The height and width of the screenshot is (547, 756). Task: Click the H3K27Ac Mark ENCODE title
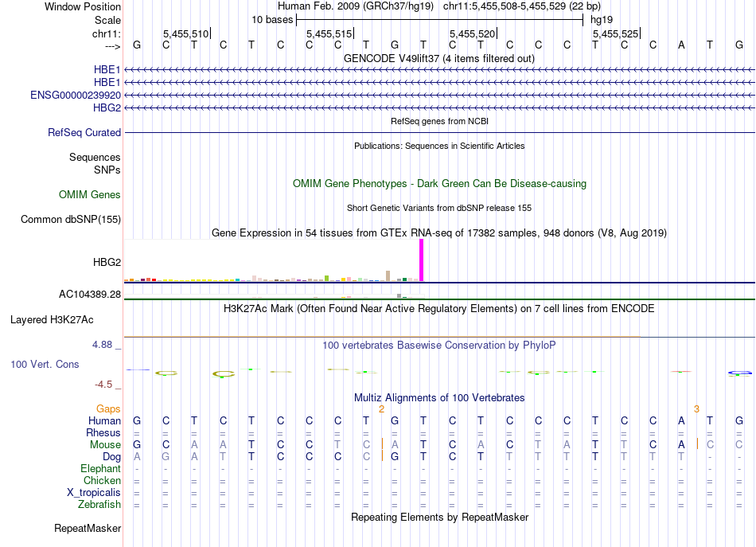coord(439,308)
